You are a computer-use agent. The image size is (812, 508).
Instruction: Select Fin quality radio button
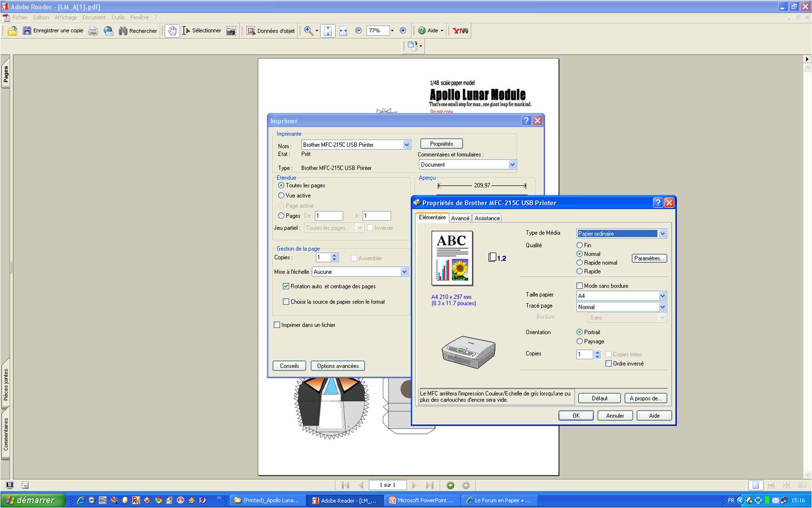(579, 245)
